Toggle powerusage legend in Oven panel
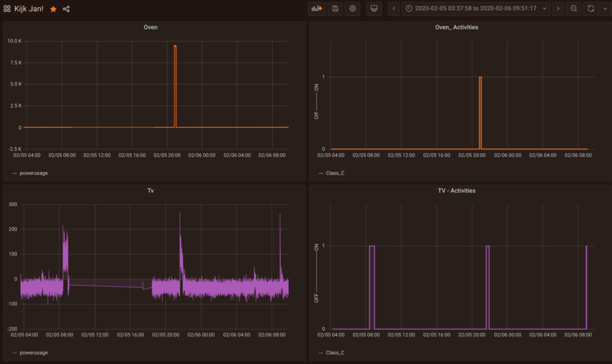This screenshot has width=612, height=364. [33, 173]
